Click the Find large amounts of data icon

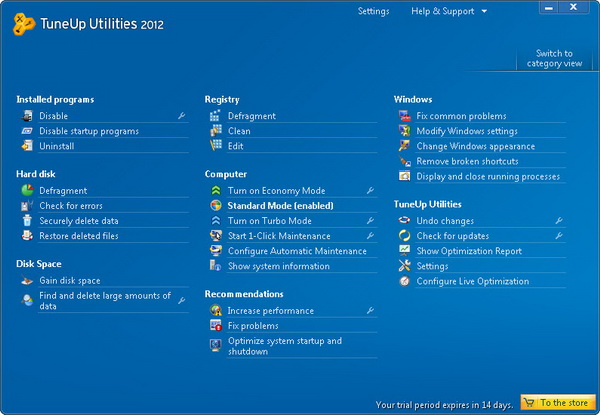point(27,301)
